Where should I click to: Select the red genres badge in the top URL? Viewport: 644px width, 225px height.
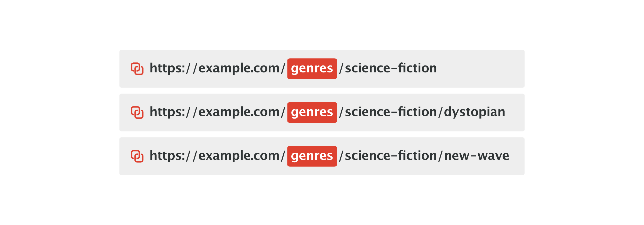coord(312,69)
